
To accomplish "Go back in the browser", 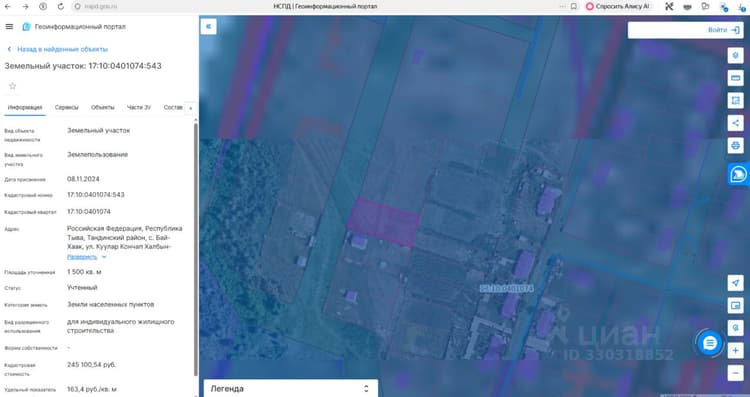I will 8,6.
